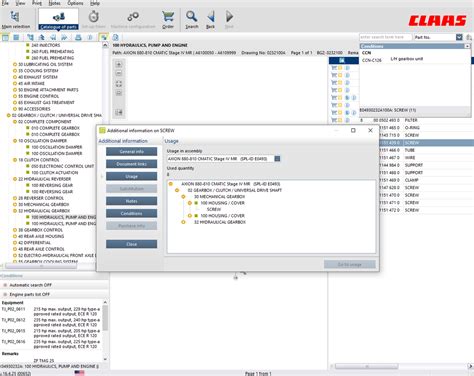Click the Machine configuration gears icon
Viewport: 474px width, 376px height.
[133, 19]
